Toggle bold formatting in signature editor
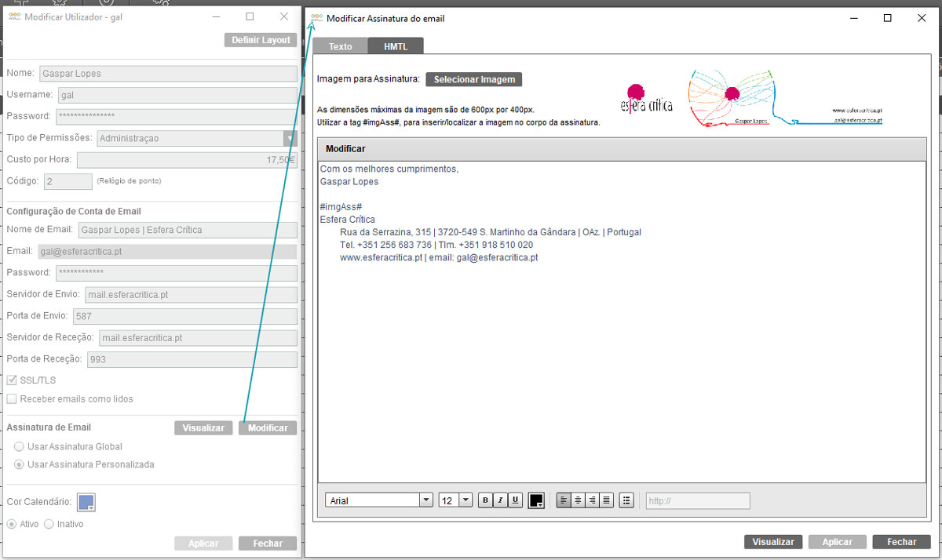The width and height of the screenshot is (942, 560). point(485,500)
